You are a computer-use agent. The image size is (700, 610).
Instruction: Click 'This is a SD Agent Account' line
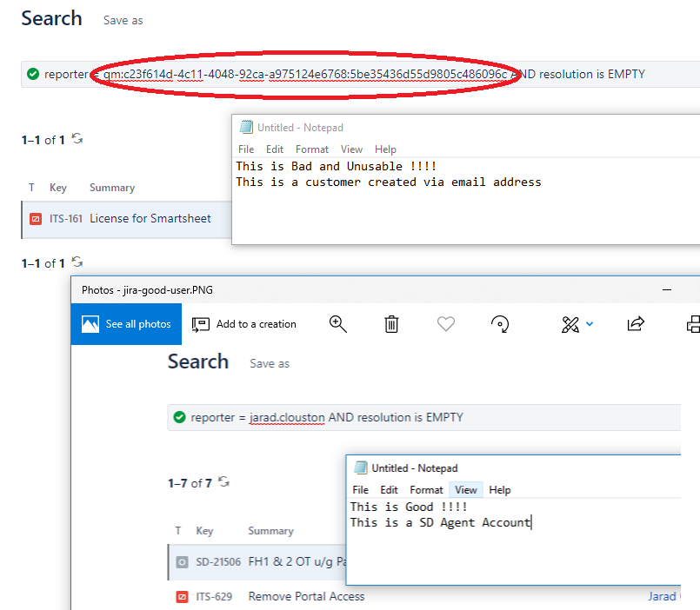pos(441,522)
